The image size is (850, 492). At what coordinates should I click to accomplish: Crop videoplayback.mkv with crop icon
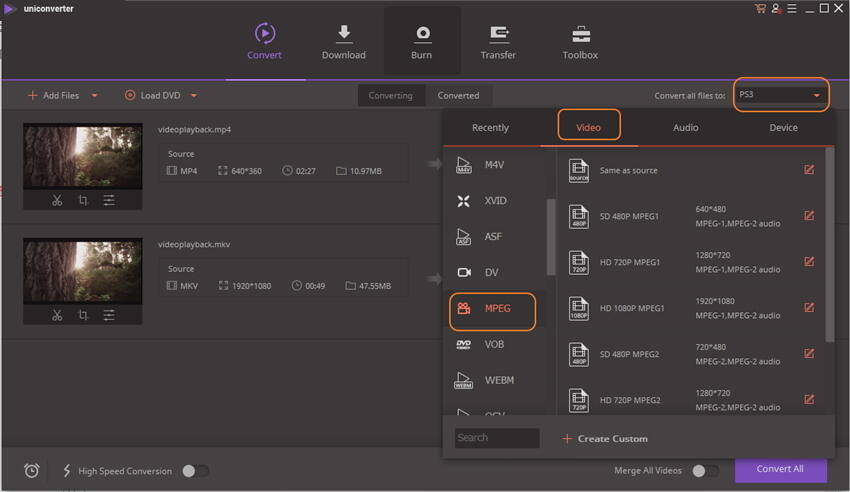tap(83, 315)
